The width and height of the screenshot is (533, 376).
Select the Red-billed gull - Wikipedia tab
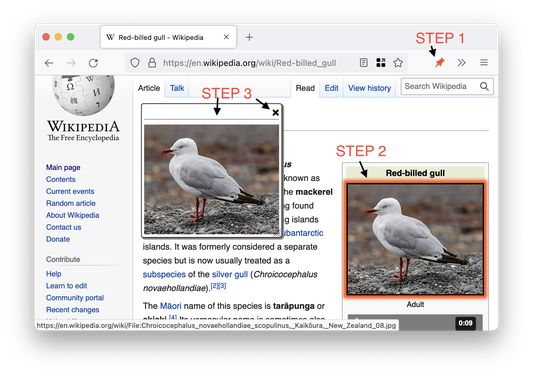[x=168, y=37]
